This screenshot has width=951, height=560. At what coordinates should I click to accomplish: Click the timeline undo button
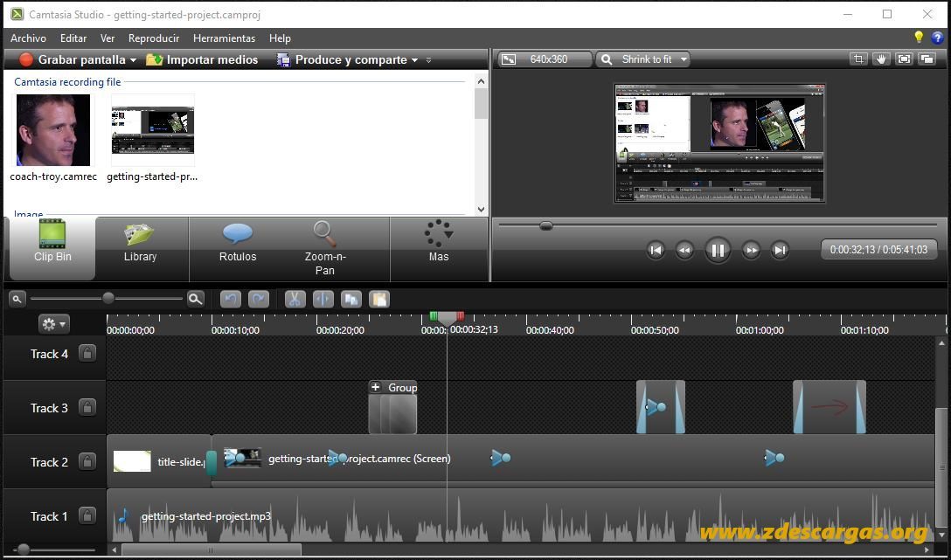[231, 299]
